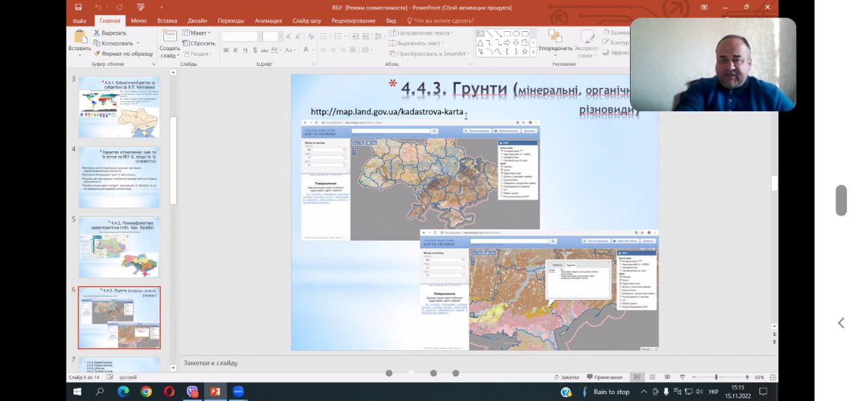868x401 pixels.
Task: Toggle bold (Ж) formatting
Action: (x=226, y=50)
